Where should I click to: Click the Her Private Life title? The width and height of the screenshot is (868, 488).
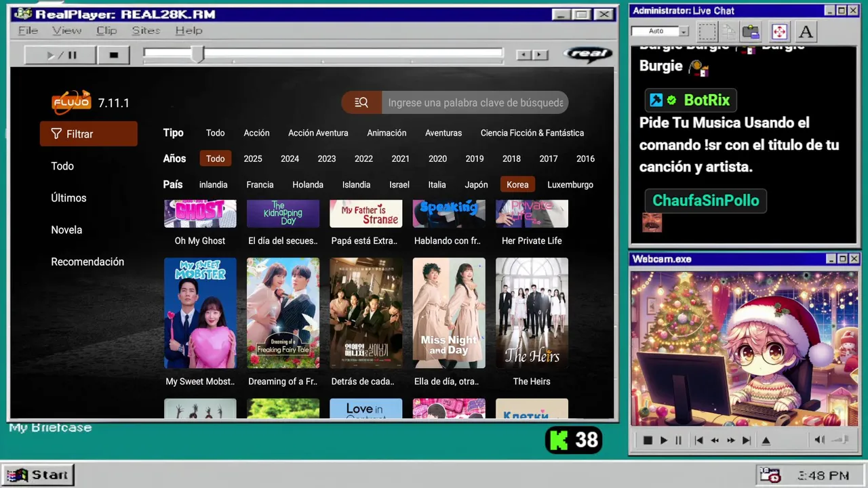(532, 241)
